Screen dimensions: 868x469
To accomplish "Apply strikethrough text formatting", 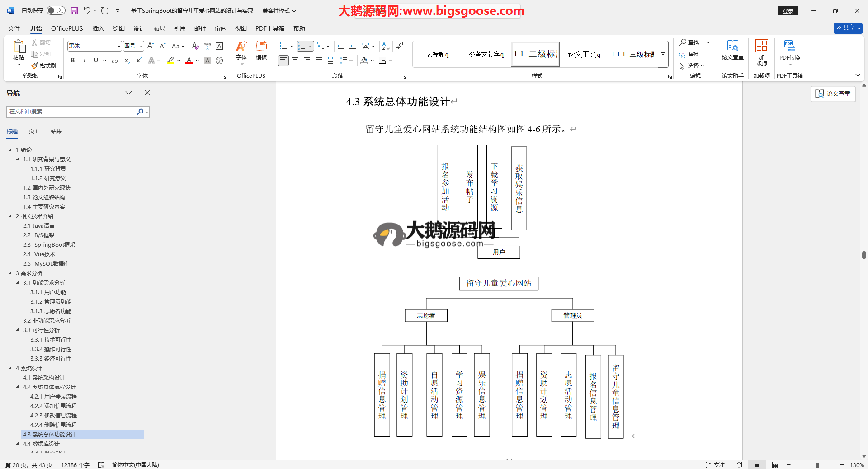I will coord(115,61).
